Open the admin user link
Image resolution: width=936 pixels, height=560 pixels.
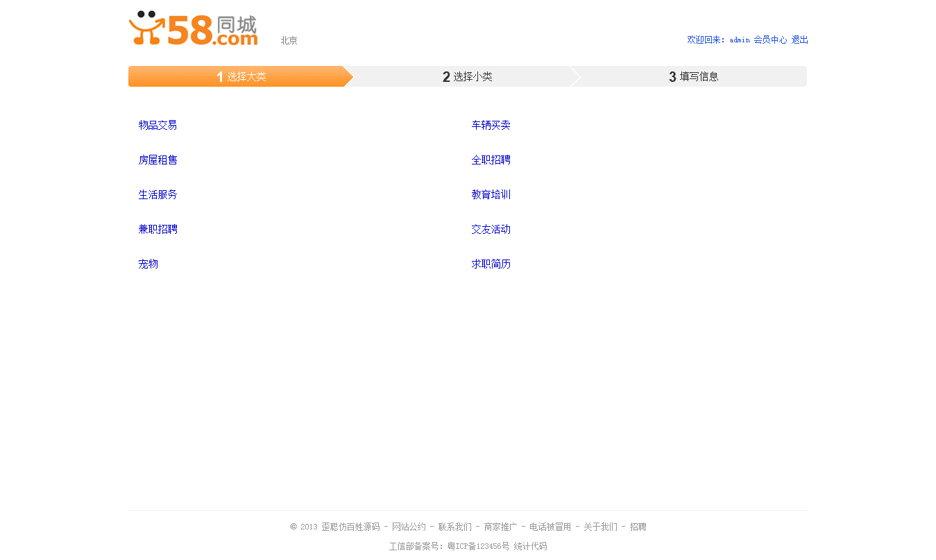[x=740, y=40]
